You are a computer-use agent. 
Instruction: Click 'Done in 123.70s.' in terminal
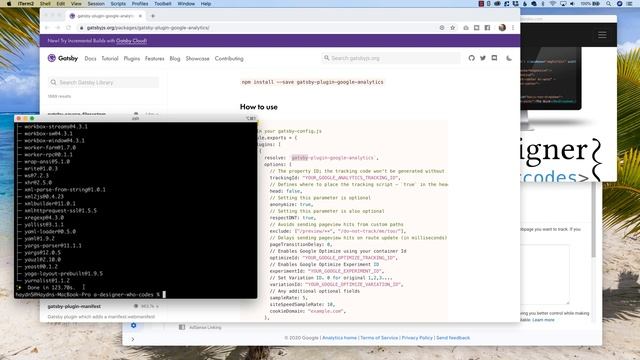[x=51, y=287]
